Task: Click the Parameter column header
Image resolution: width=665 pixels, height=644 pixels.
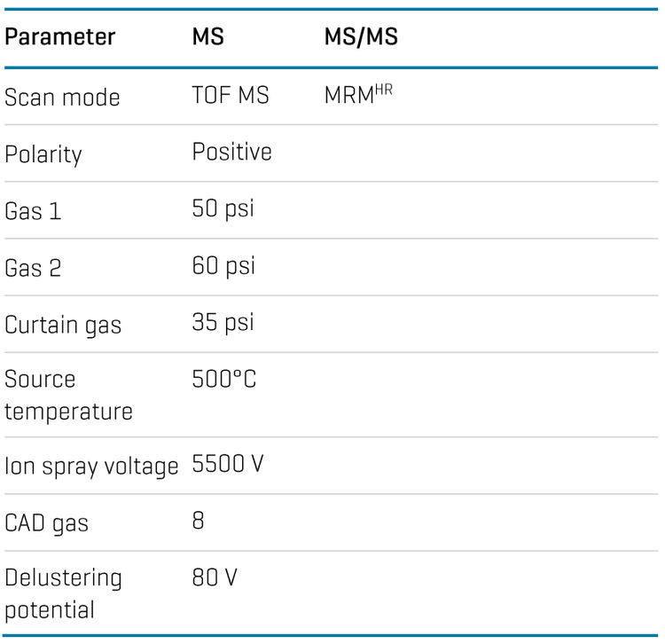Action: (59, 37)
